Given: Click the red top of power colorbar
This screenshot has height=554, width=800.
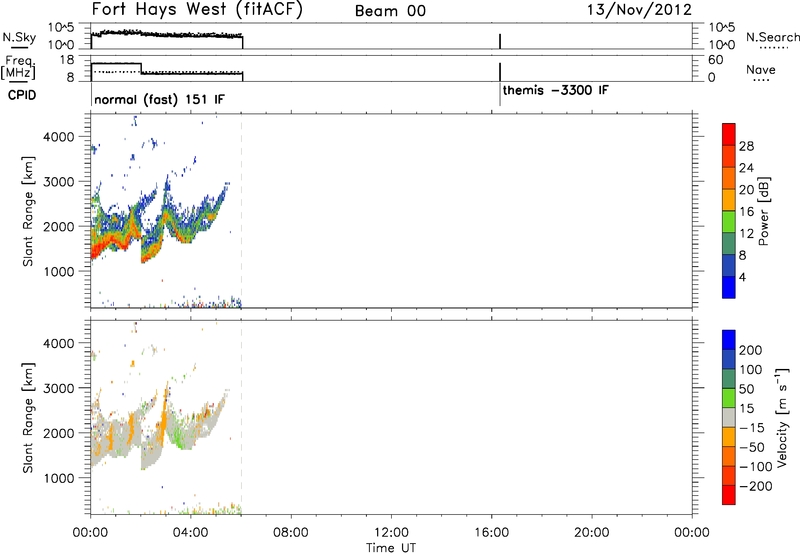Looking at the screenshot, I should pyautogui.click(x=729, y=134).
